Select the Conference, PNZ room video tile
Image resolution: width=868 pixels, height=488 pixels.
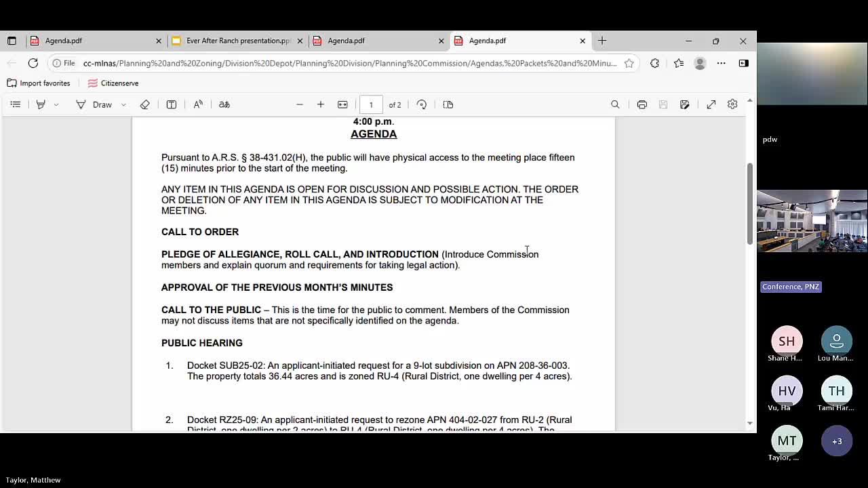pyautogui.click(x=812, y=222)
